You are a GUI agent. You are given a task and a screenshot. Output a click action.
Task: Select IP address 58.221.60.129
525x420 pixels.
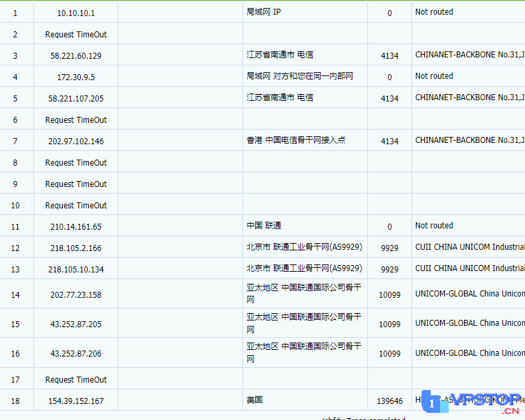[75, 56]
